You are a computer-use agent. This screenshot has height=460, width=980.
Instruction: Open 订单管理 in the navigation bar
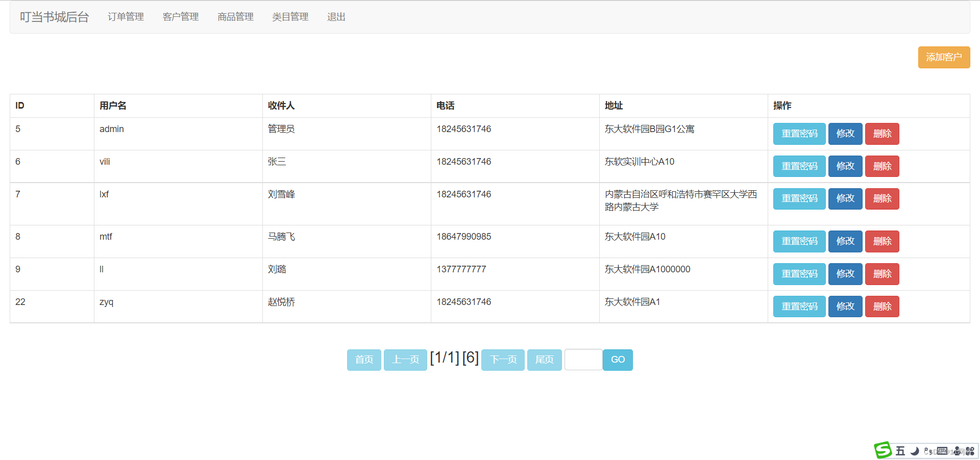tap(126, 17)
